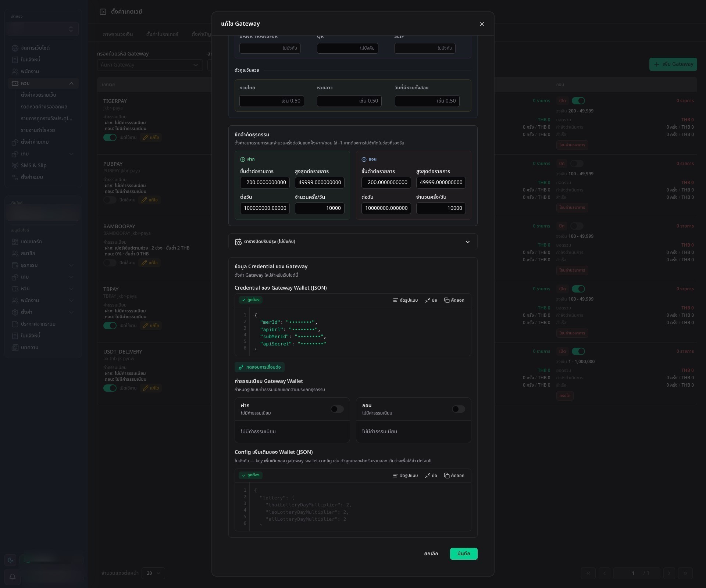
Task: Click copy icon in Credential JSON editor
Action: (447, 300)
